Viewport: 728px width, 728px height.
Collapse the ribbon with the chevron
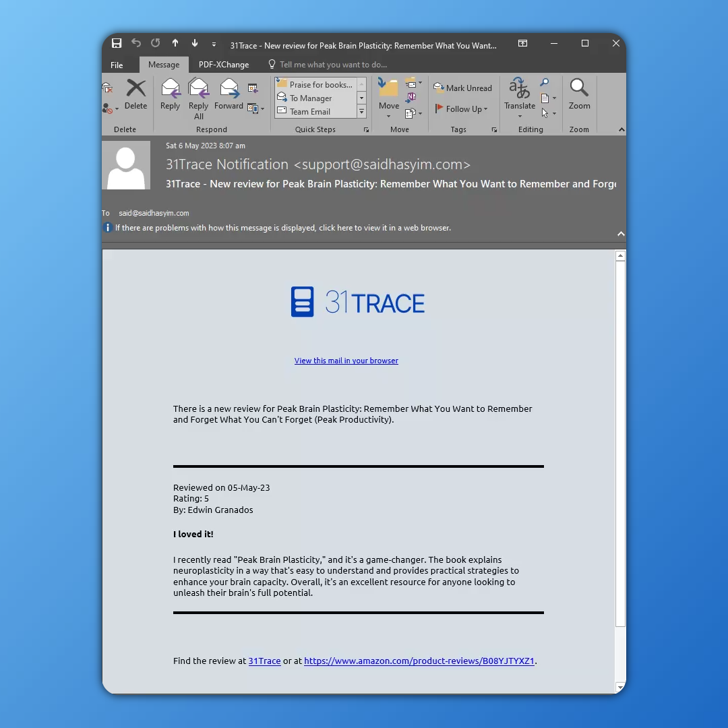(x=621, y=129)
